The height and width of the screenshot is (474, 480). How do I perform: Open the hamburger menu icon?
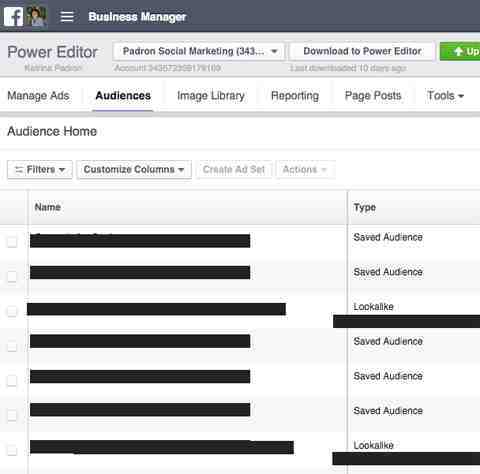tap(67, 17)
